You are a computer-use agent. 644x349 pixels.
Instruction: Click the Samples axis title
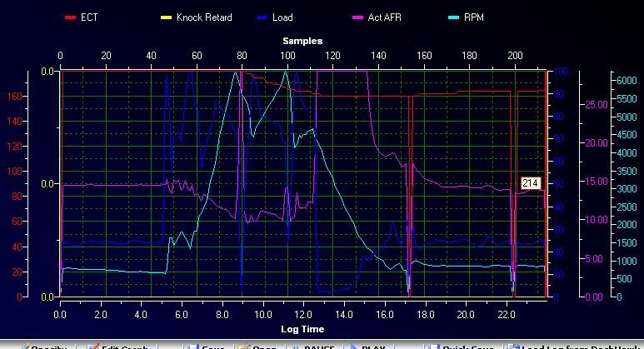[302, 40]
